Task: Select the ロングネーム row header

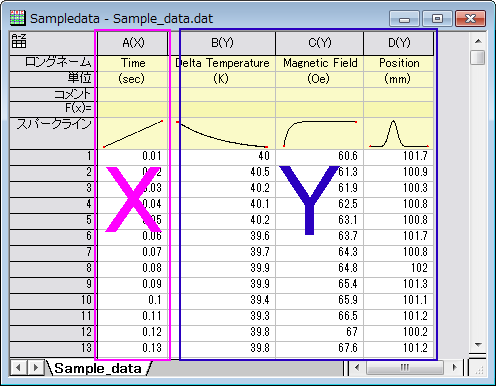Action: [x=52, y=63]
